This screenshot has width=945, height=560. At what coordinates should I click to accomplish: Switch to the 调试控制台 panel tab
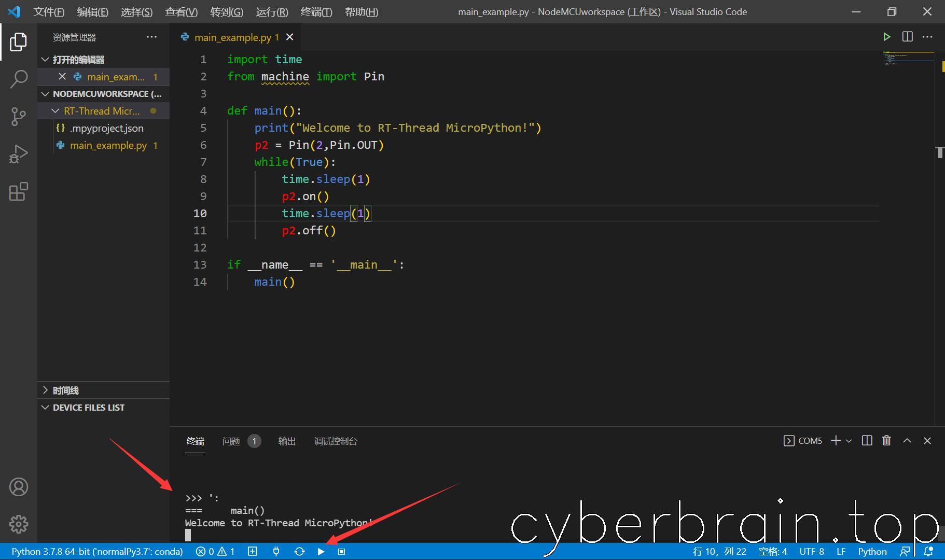(336, 441)
